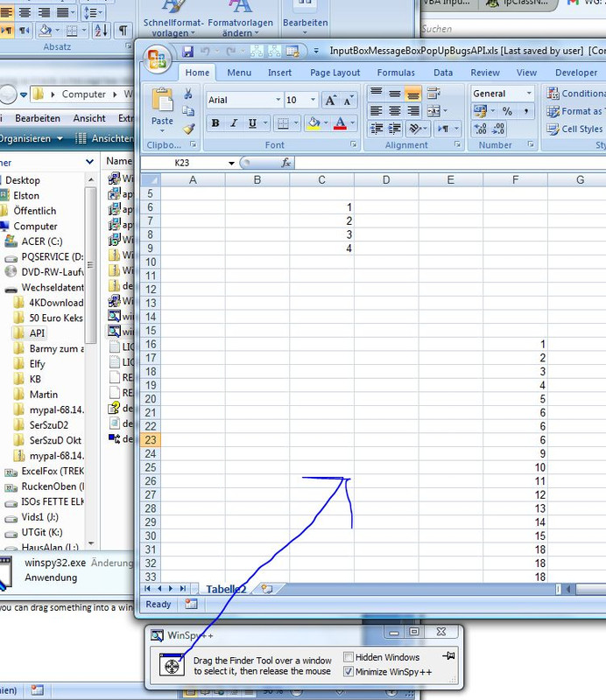Untick the Minimize WinSpy++ checkbox
Image resolution: width=606 pixels, height=700 pixels.
(x=349, y=671)
